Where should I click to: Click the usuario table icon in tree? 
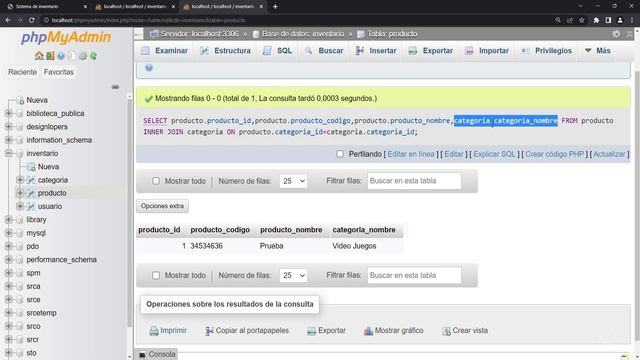[x=31, y=207]
